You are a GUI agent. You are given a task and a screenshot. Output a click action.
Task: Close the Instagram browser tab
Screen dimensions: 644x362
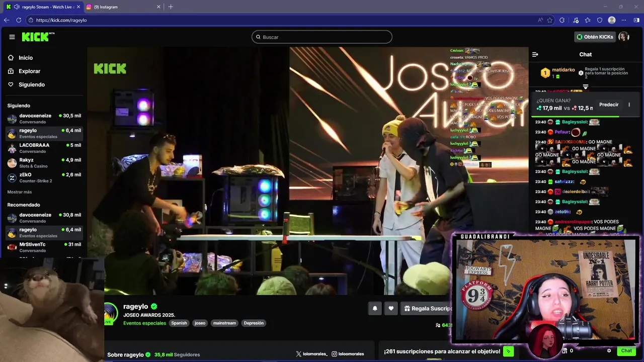(x=158, y=7)
